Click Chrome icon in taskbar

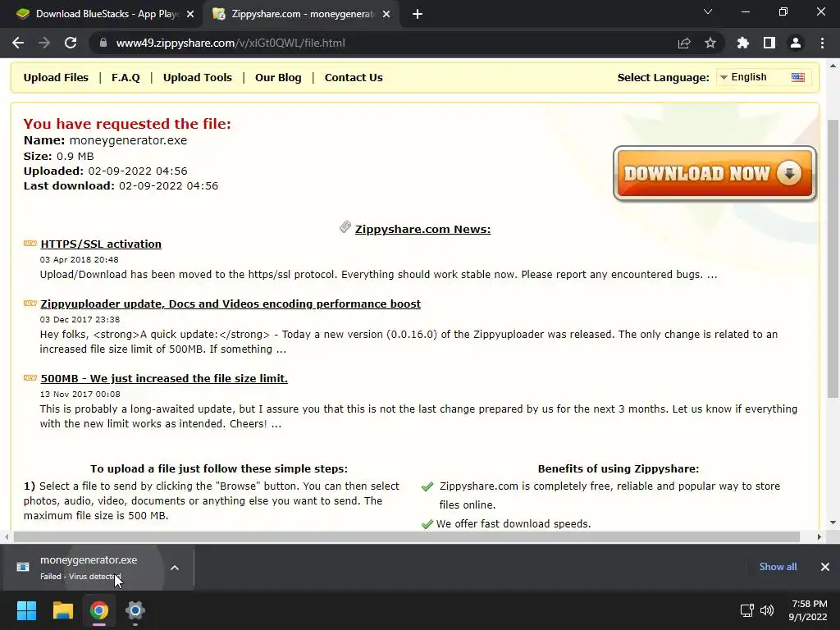coord(99,610)
